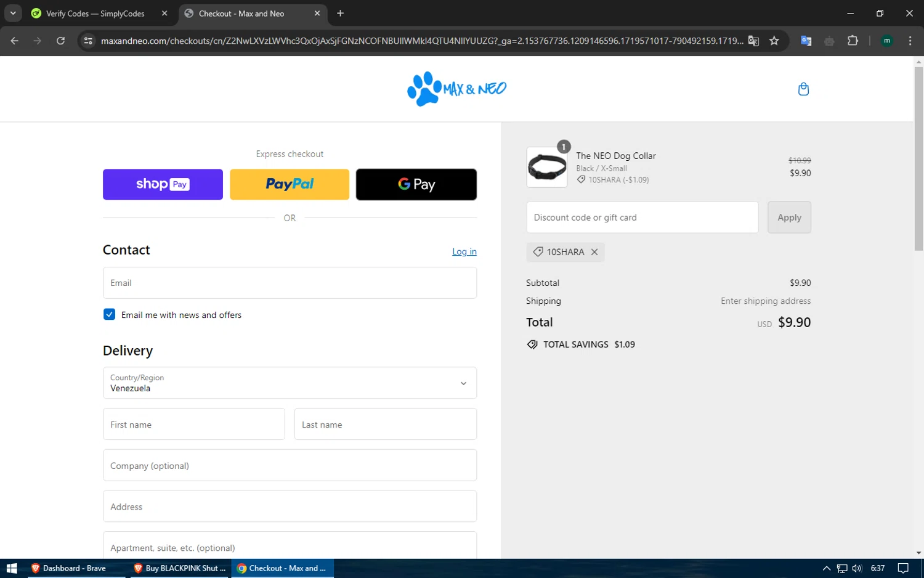Open the Chrome three-dot menu
924x578 pixels.
point(910,41)
